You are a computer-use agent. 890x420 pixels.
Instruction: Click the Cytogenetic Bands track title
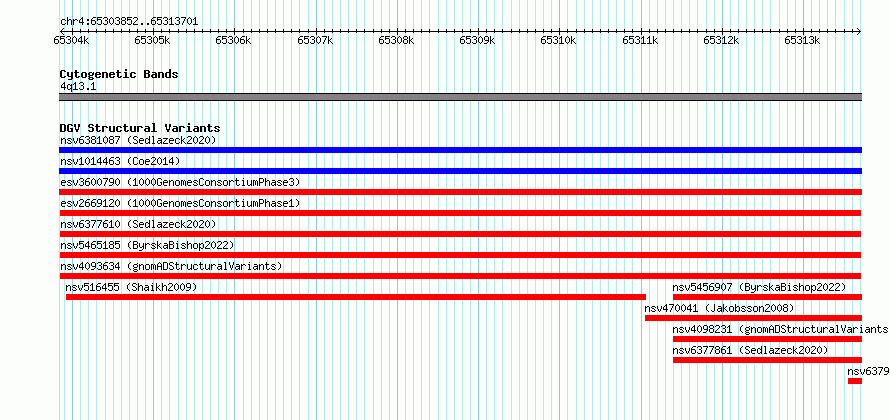click(x=119, y=74)
